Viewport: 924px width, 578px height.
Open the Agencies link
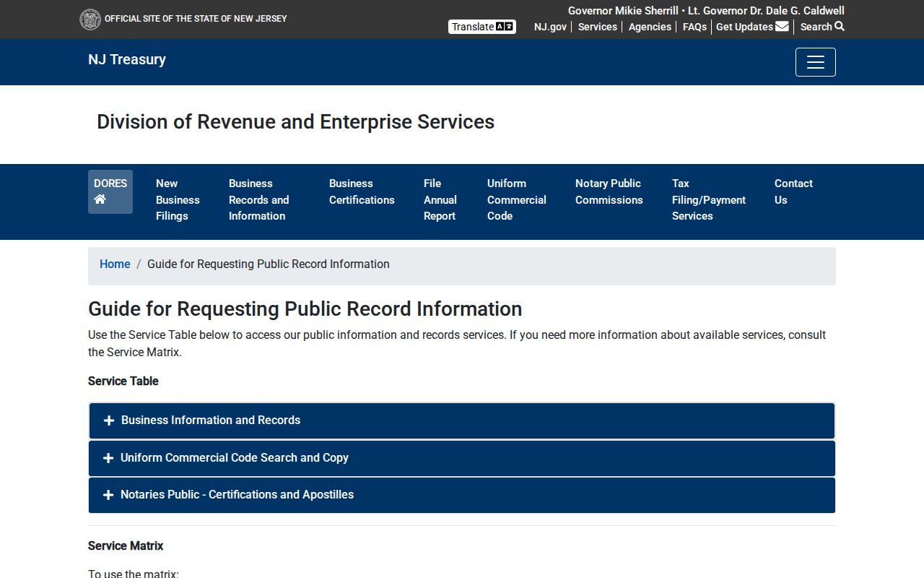650,27
